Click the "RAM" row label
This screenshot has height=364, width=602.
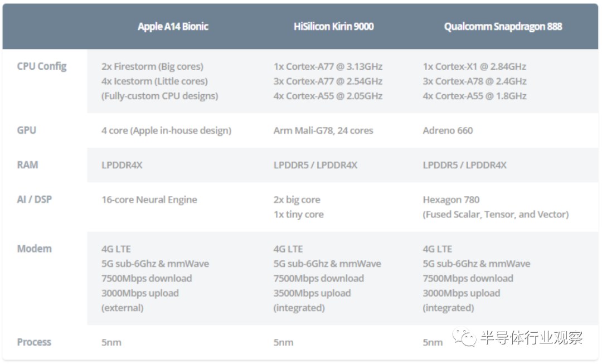[27, 165]
